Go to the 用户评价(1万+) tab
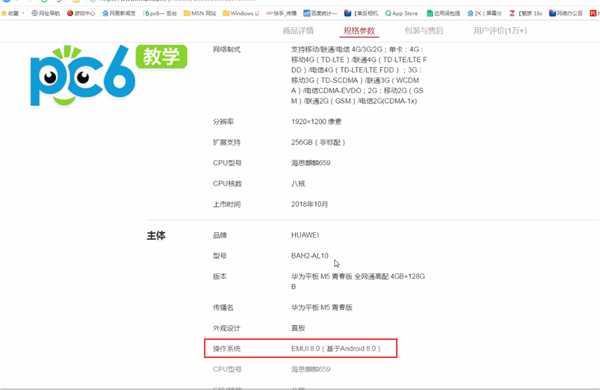 coord(500,31)
